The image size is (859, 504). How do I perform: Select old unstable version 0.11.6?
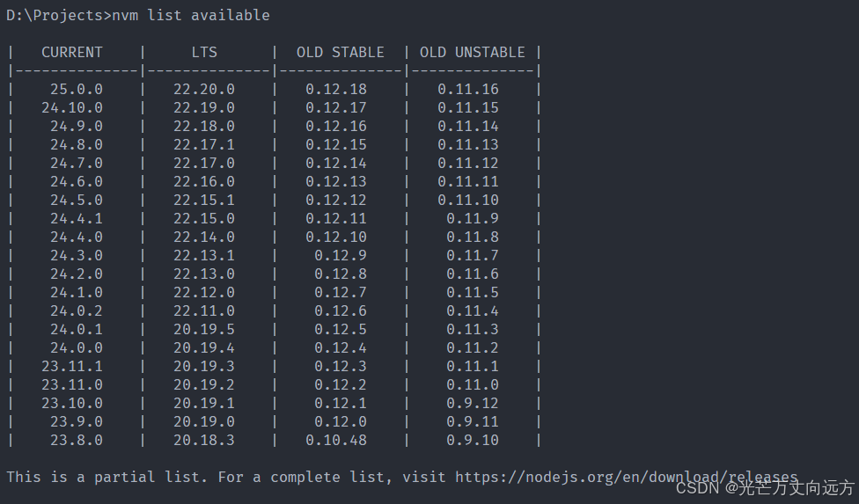(473, 274)
